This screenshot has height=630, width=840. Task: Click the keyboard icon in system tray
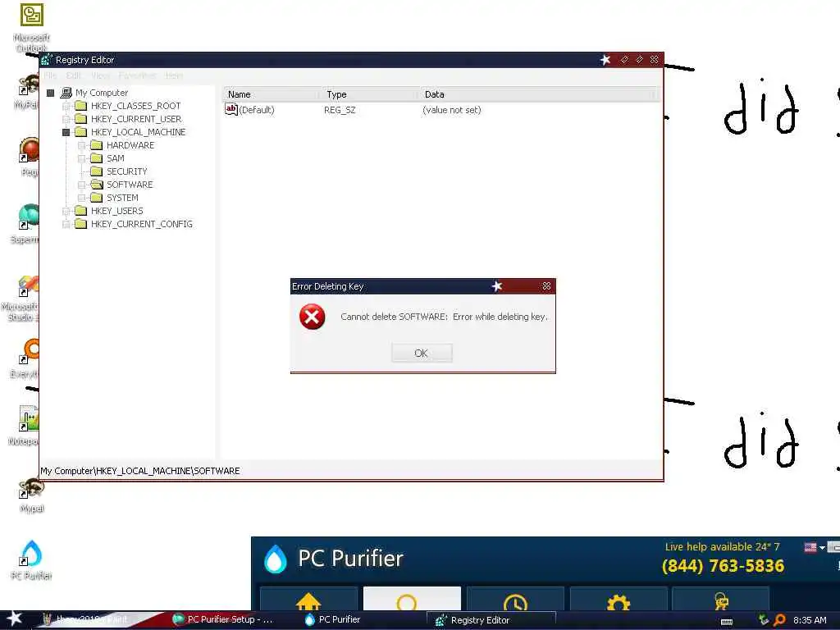click(x=727, y=622)
